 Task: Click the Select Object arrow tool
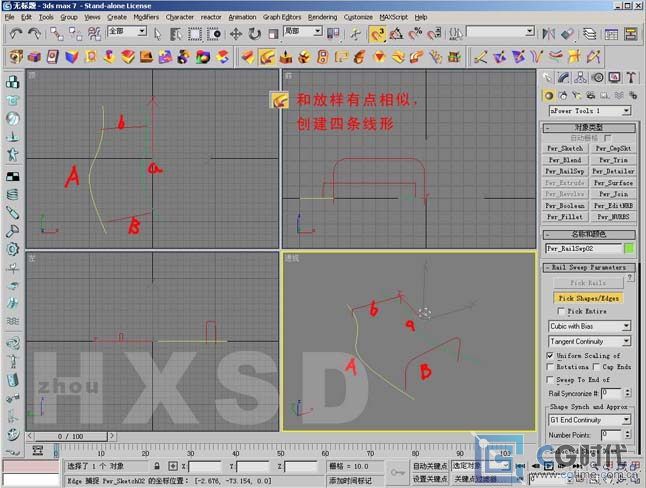pos(157,34)
